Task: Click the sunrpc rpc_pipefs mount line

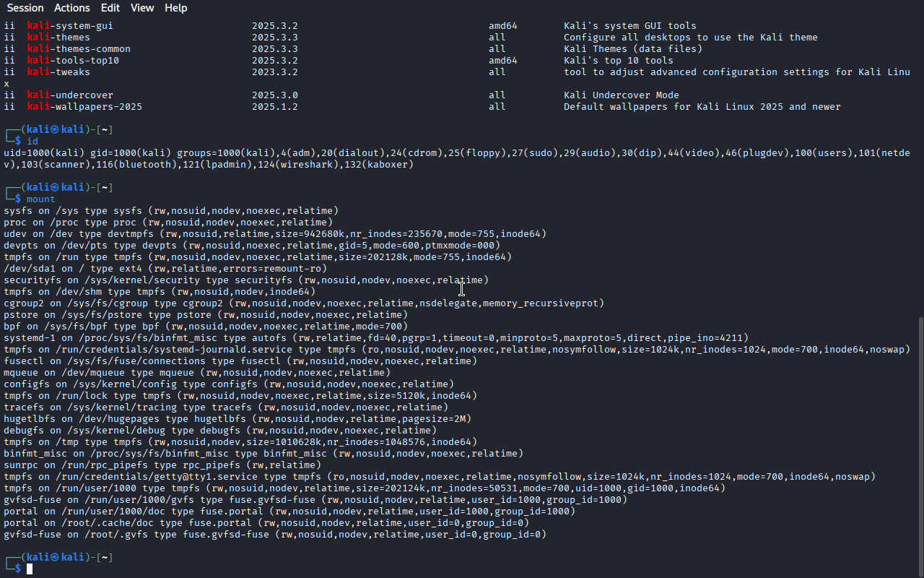Action: tap(162, 465)
